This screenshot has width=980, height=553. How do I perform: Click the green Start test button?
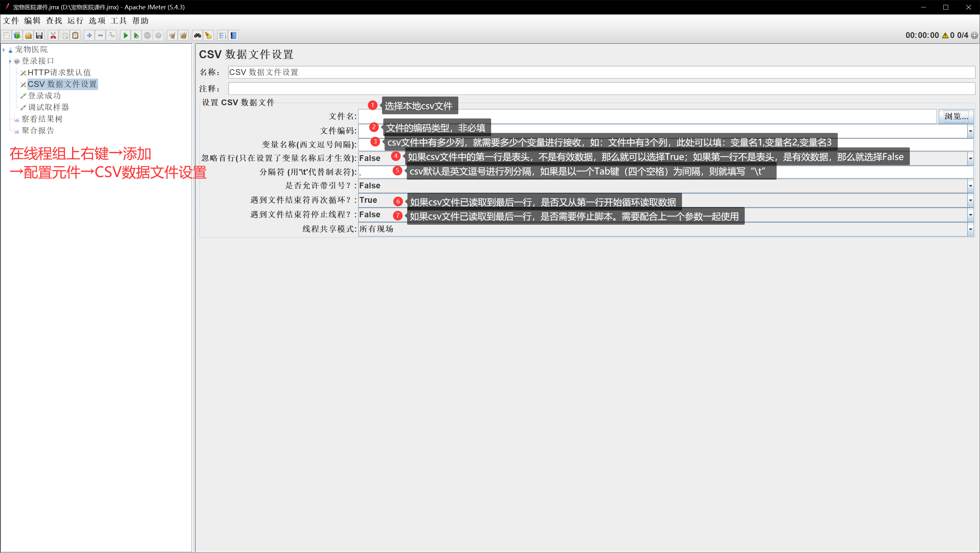click(125, 35)
